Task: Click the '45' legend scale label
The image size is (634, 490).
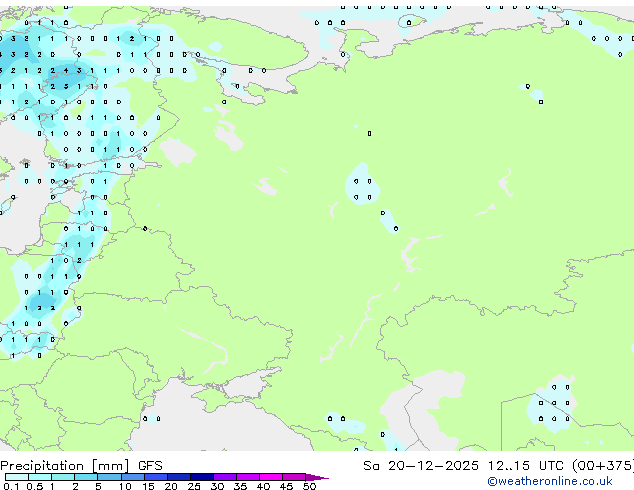Action: click(x=286, y=486)
